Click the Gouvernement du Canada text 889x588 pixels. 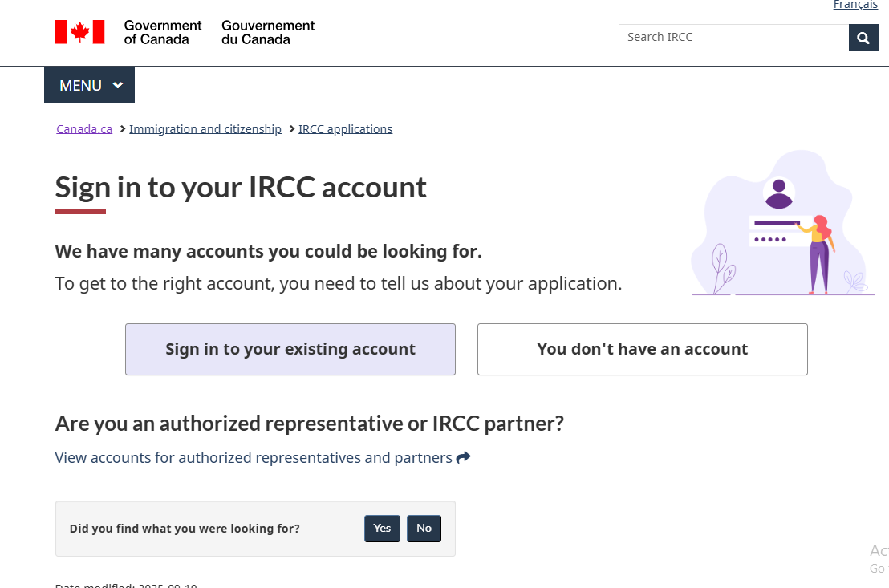click(x=268, y=32)
